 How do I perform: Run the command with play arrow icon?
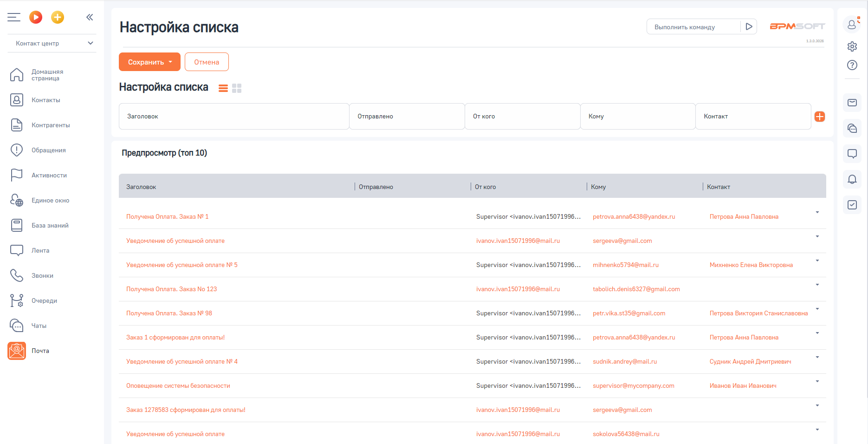pyautogui.click(x=749, y=27)
